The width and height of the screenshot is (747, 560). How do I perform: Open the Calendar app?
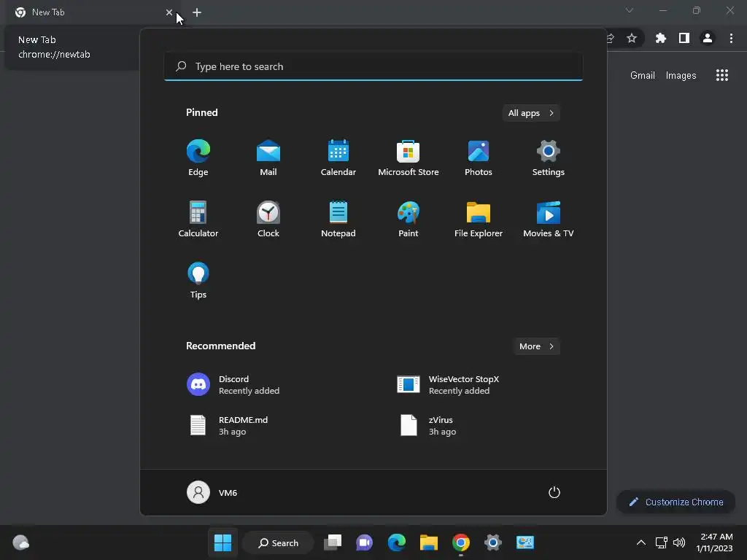338,158
